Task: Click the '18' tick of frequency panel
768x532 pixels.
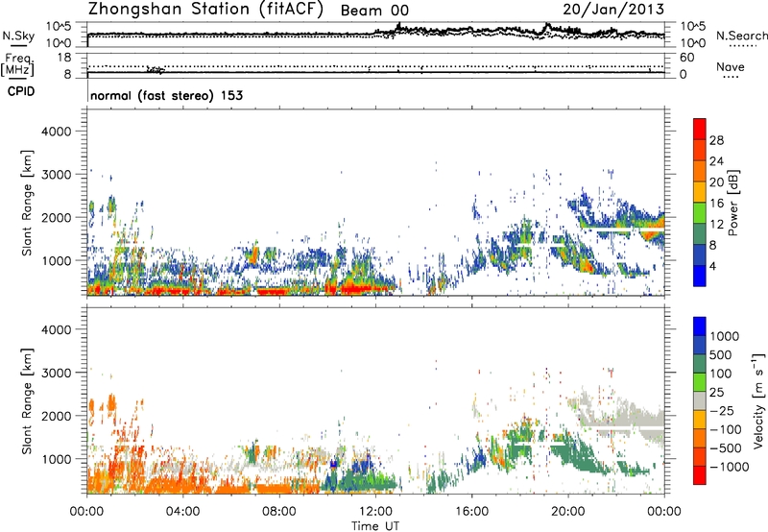Action: coord(64,58)
